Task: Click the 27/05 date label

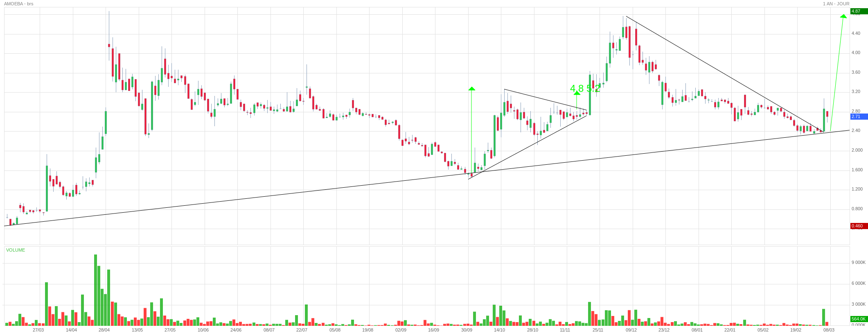Action: pos(170,330)
